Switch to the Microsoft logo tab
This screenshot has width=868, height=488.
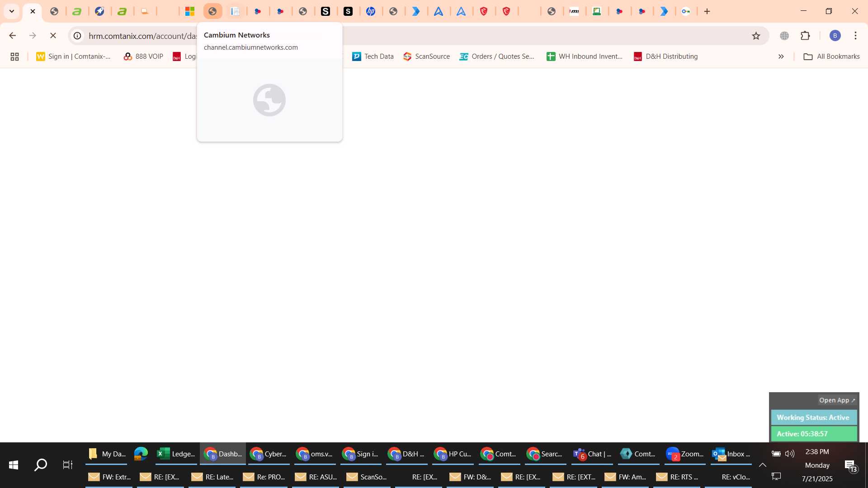coord(190,11)
